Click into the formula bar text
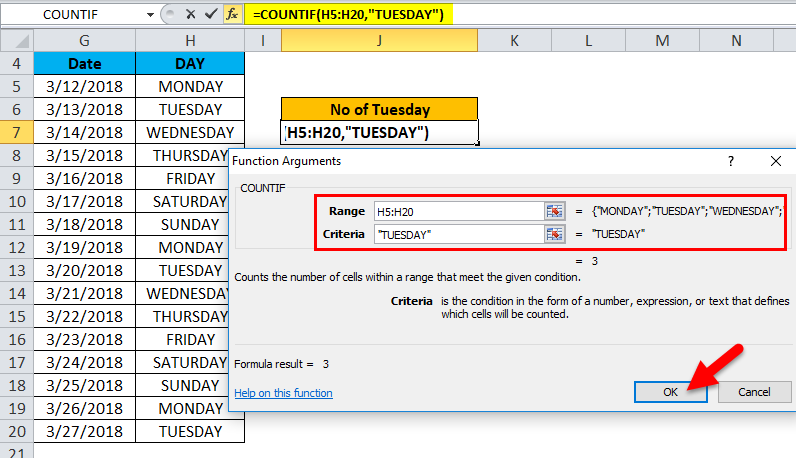The height and width of the screenshot is (458, 796). [348, 14]
